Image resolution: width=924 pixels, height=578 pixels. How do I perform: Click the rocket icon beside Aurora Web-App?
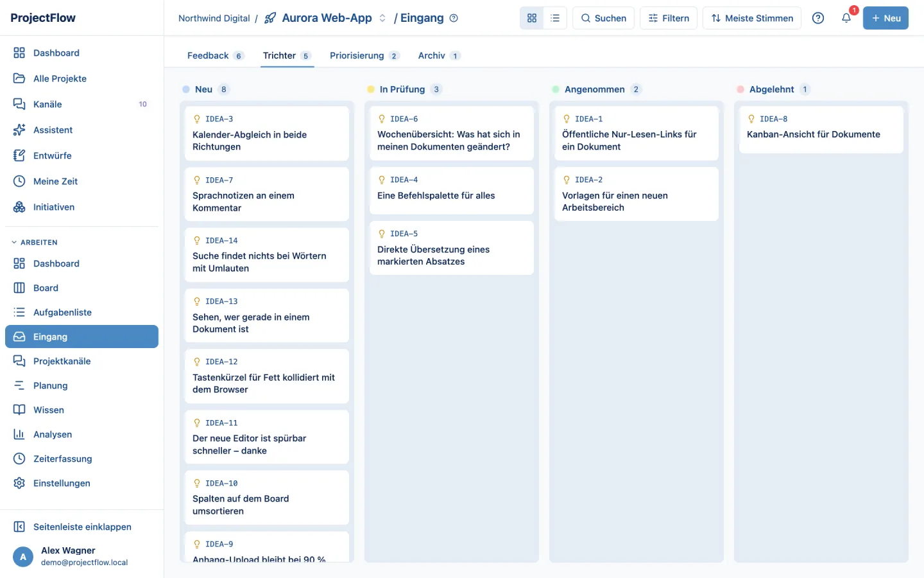(270, 18)
